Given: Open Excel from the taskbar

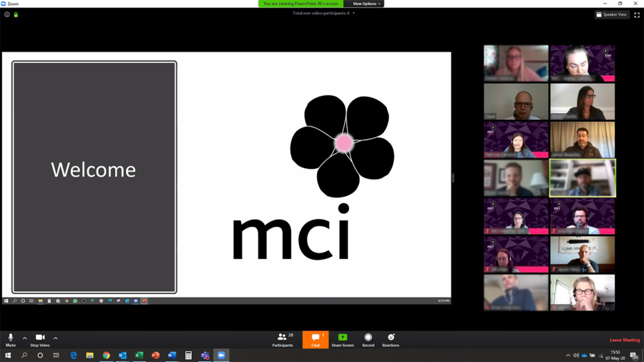Looking at the screenshot, I should coord(139,355).
